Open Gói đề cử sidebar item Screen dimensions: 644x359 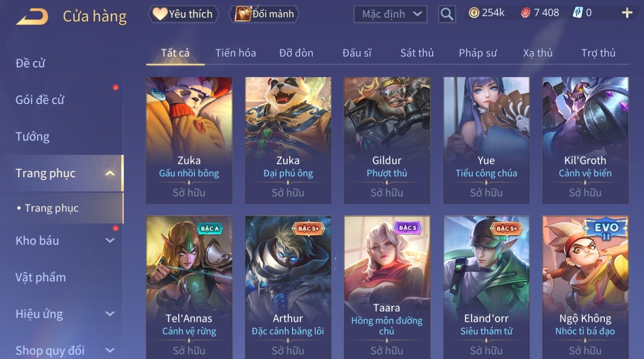coord(40,100)
